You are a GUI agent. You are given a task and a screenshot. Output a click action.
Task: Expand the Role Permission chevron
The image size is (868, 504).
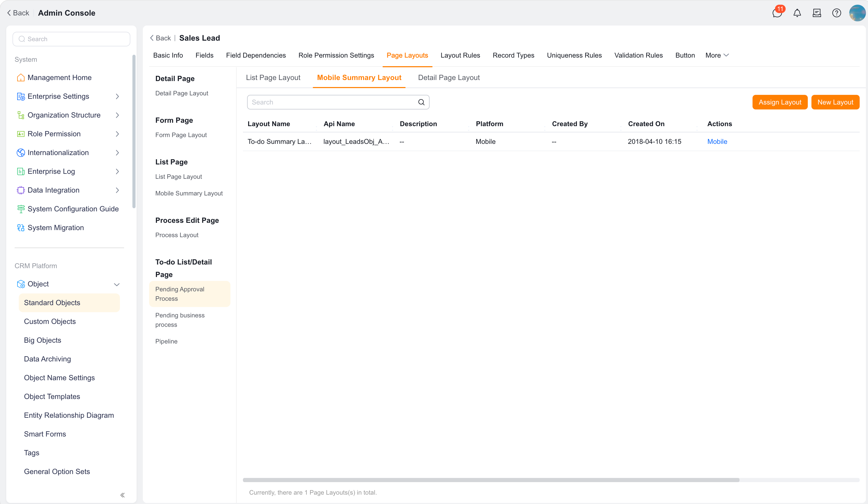117,134
